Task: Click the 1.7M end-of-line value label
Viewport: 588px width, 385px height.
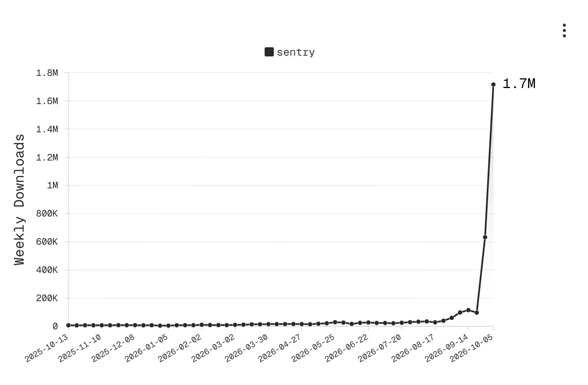Action: pos(519,84)
